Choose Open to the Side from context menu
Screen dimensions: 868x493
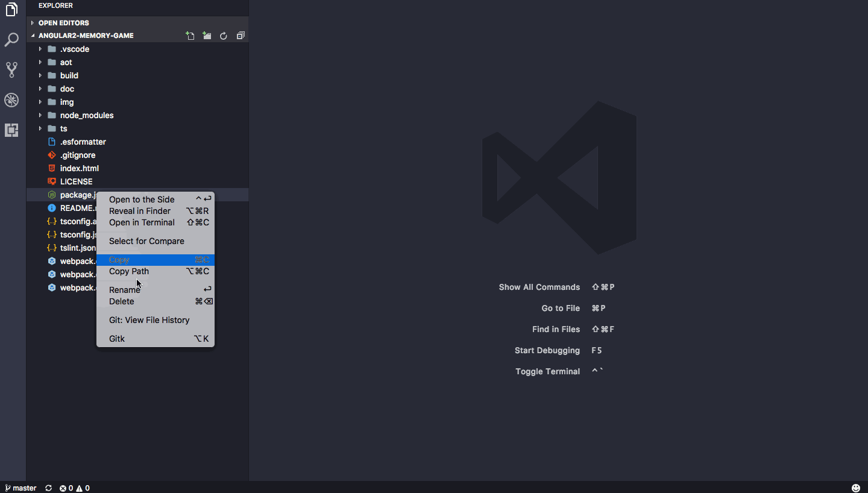click(x=156, y=199)
